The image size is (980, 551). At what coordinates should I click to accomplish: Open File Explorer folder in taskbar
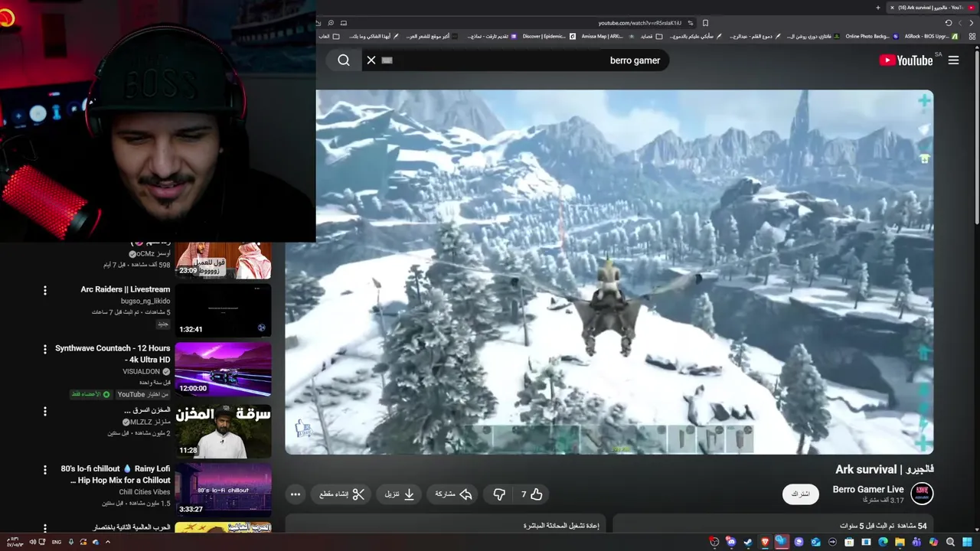click(x=900, y=542)
